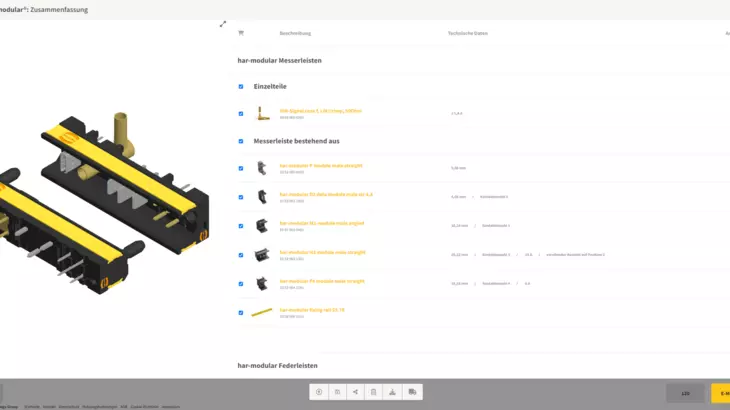Screen dimensions: 730x410
Task: Open har-modular P module male straight link
Action: [x=321, y=166]
